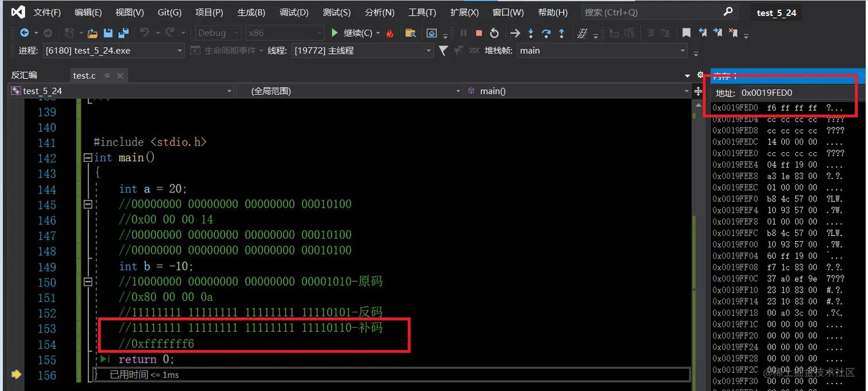Image resolution: width=868 pixels, height=391 pixels.
Task: Click the hot reload flame icon
Action: (390, 33)
